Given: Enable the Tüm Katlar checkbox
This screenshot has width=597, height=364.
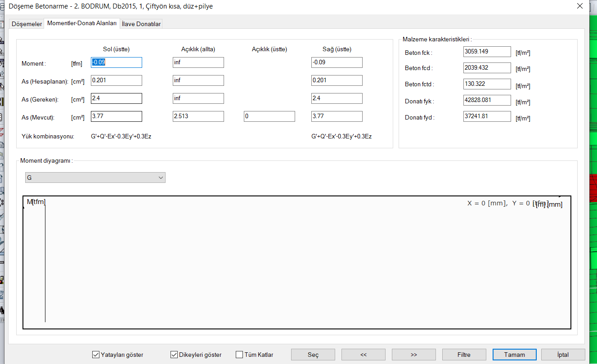Looking at the screenshot, I should 254,355.
